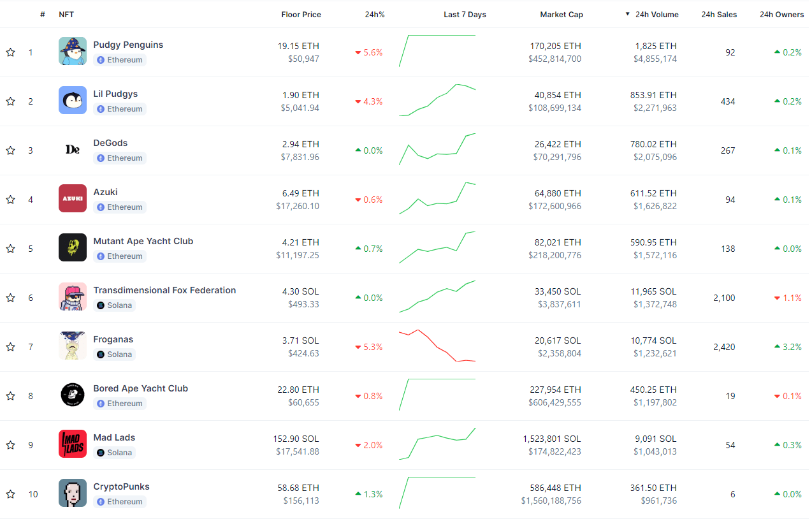Click Froganas 5.3% 24h change

click(x=369, y=347)
